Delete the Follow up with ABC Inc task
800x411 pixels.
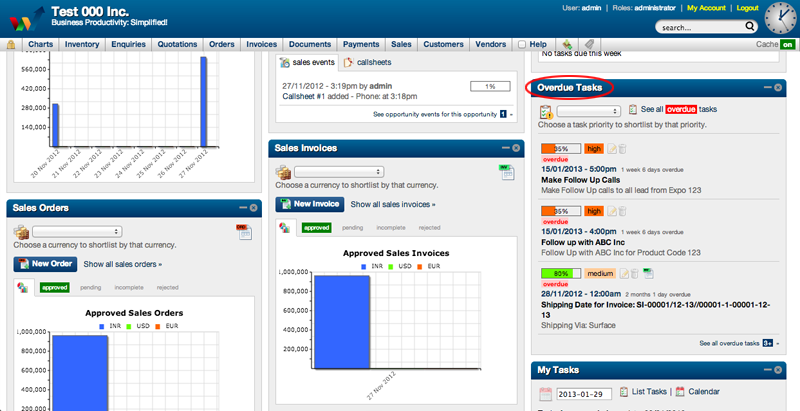(x=622, y=211)
